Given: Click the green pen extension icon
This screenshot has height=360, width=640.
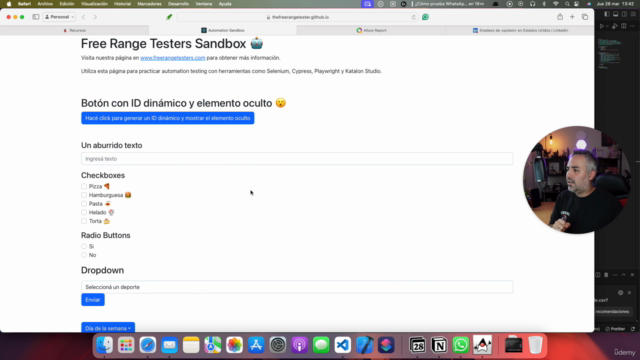Looking at the screenshot, I should pyautogui.click(x=169, y=17).
